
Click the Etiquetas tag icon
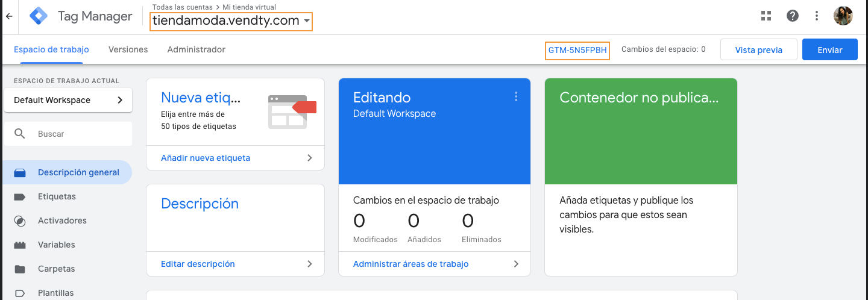(20, 197)
